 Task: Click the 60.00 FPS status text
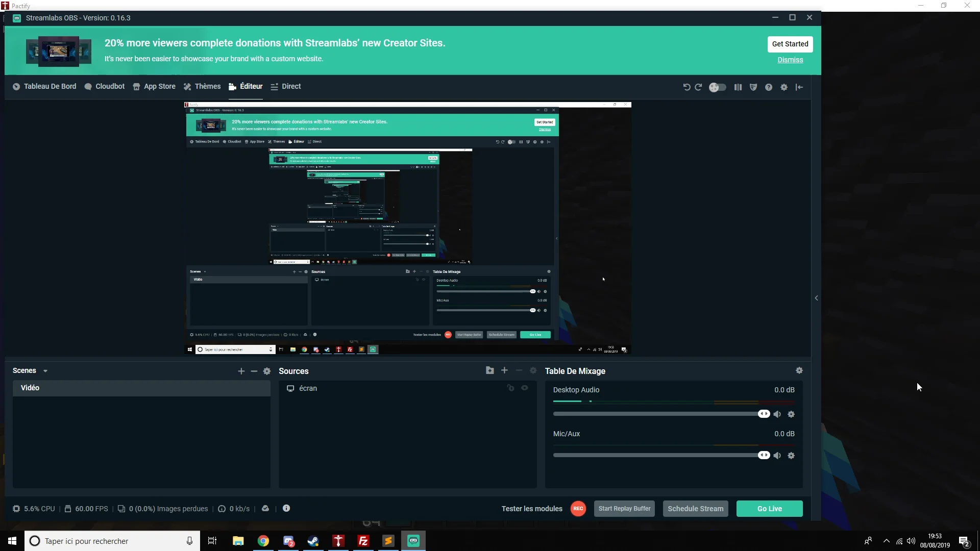[x=91, y=509]
